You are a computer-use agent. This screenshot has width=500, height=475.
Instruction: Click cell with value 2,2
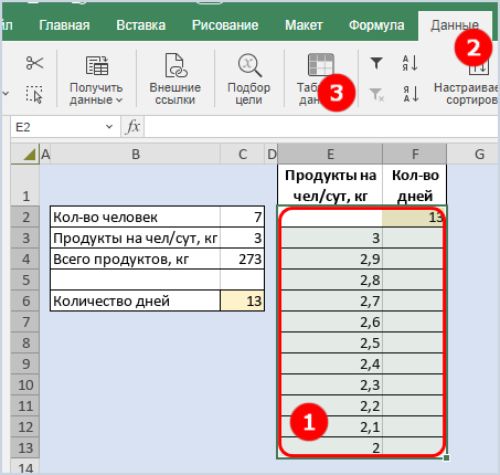coord(330,406)
